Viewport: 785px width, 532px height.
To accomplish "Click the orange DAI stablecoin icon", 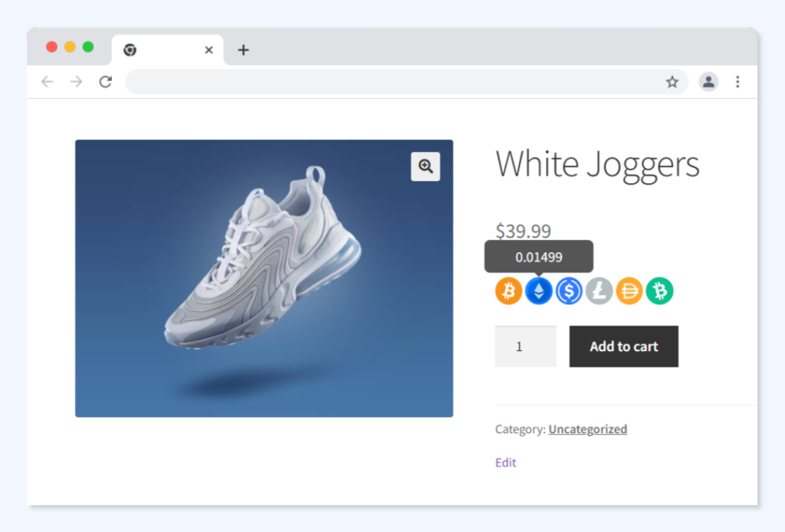I will pos(629,291).
